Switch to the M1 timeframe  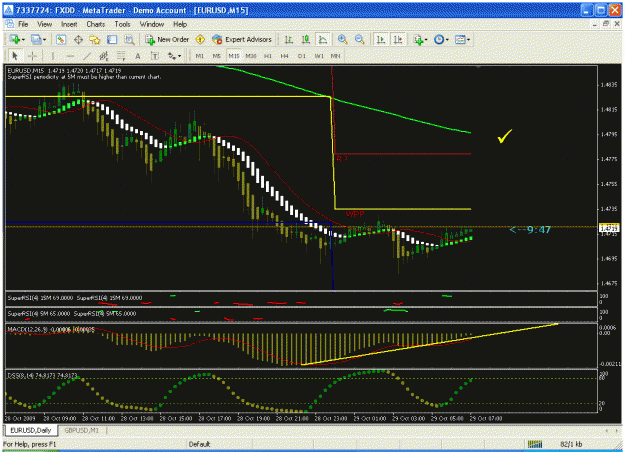click(200, 56)
